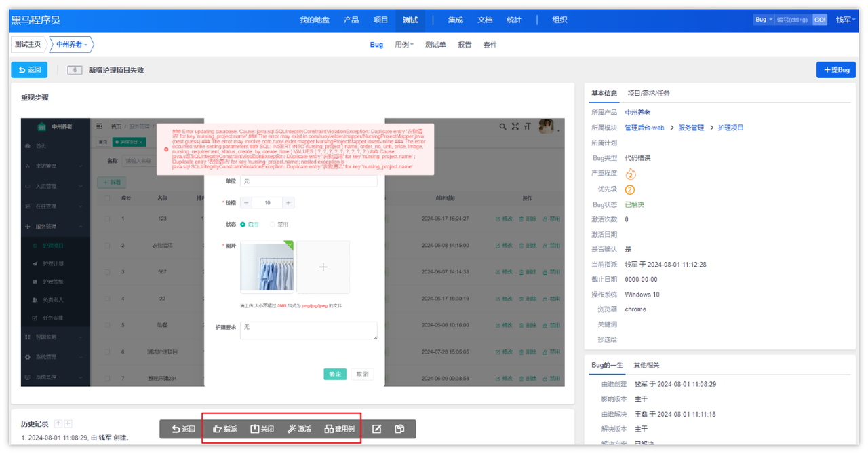Open the 报告 sub-navigation item
This screenshot has height=454, width=868.
click(465, 45)
